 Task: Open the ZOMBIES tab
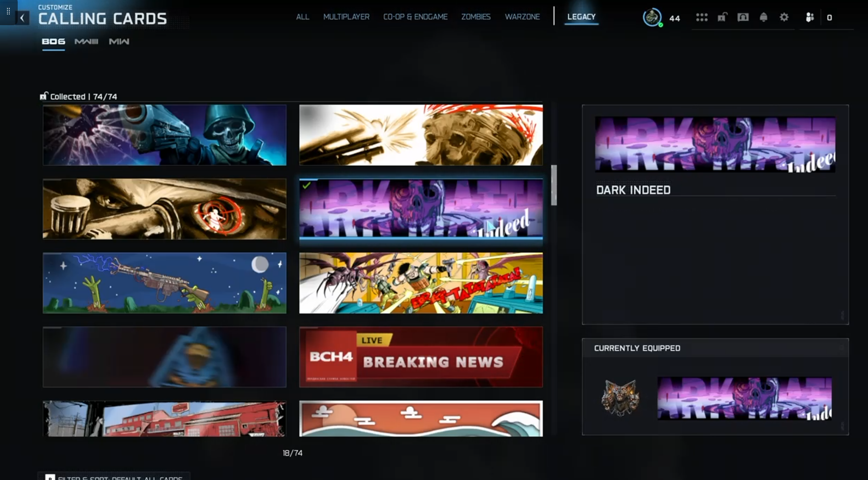(476, 17)
